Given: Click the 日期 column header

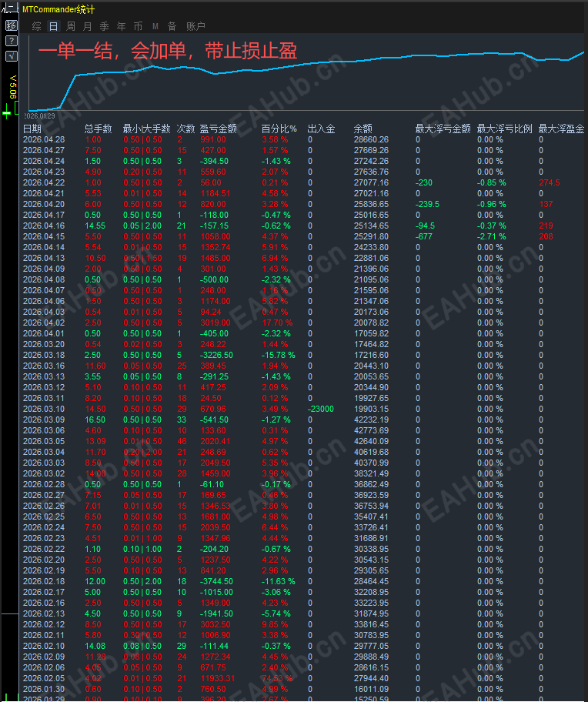Looking at the screenshot, I should point(32,129).
